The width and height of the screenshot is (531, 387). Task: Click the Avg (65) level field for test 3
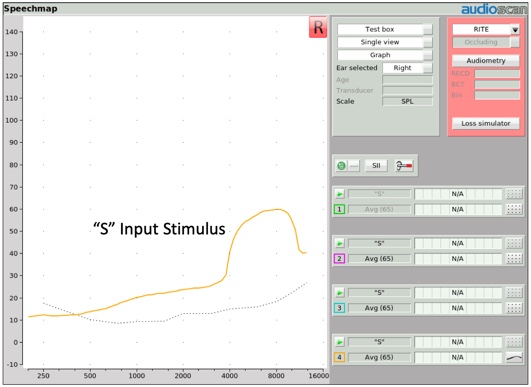click(x=379, y=308)
